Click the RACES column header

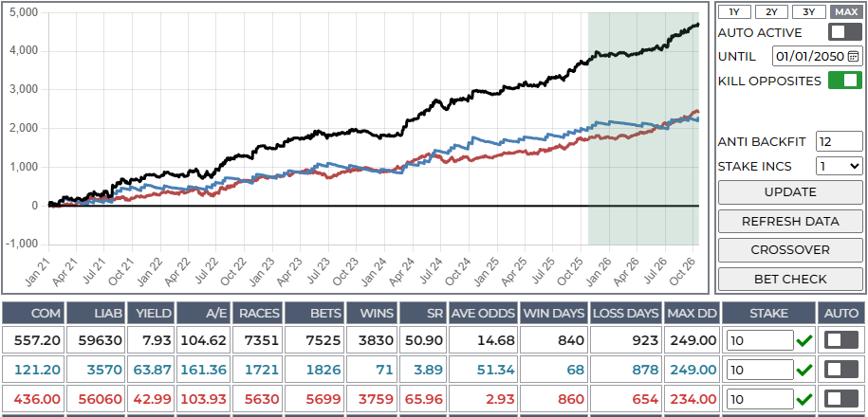click(x=259, y=313)
